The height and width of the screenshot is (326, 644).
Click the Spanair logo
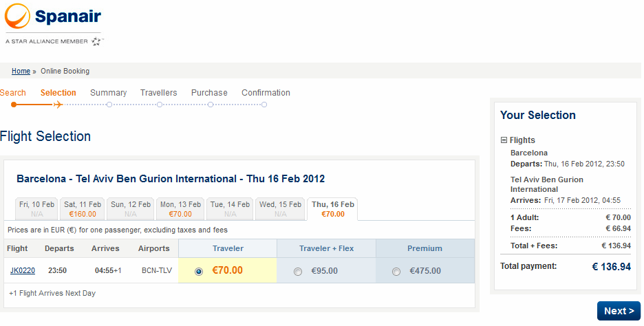(x=52, y=17)
